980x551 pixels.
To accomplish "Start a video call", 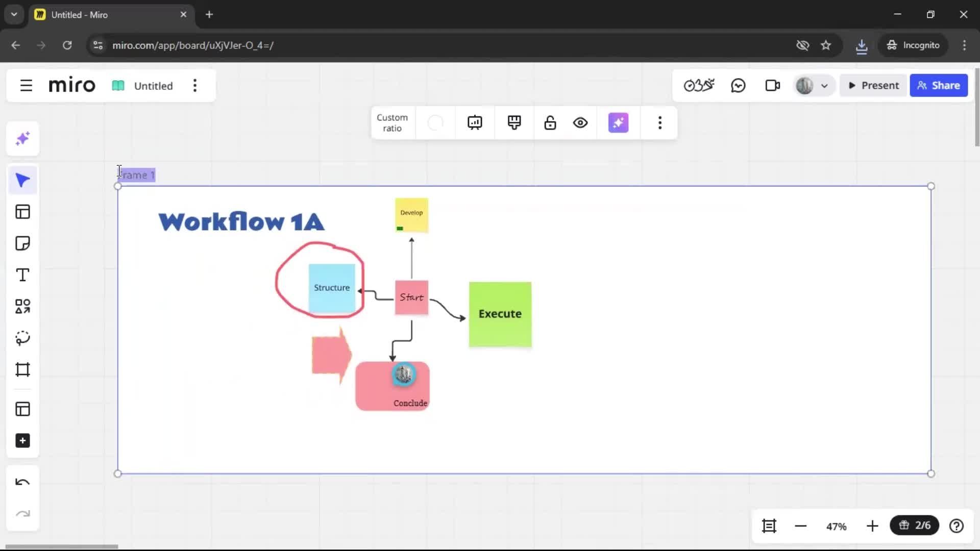I will pyautogui.click(x=773, y=86).
